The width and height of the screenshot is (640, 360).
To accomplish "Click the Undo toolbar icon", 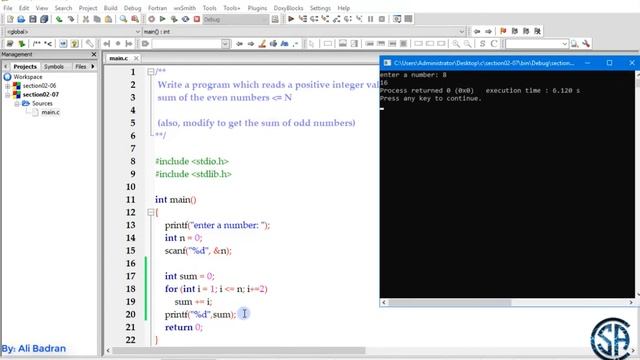I will coord(59,19).
